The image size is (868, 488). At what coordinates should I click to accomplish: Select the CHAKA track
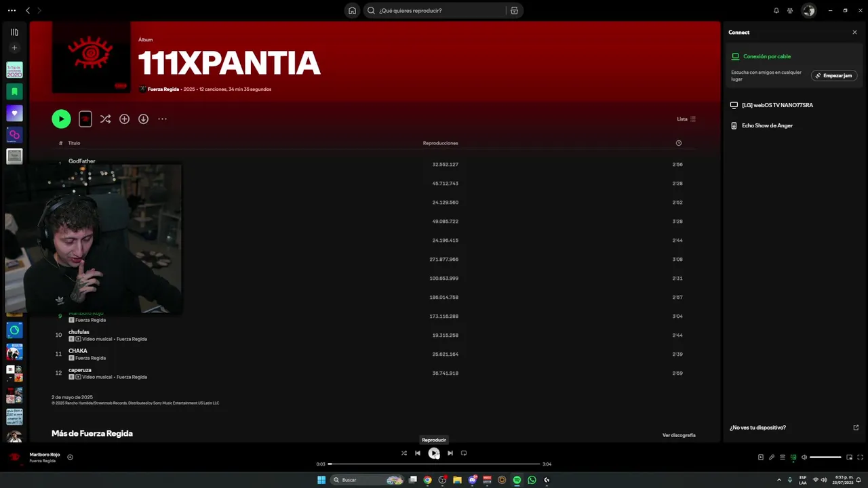[78, 351]
